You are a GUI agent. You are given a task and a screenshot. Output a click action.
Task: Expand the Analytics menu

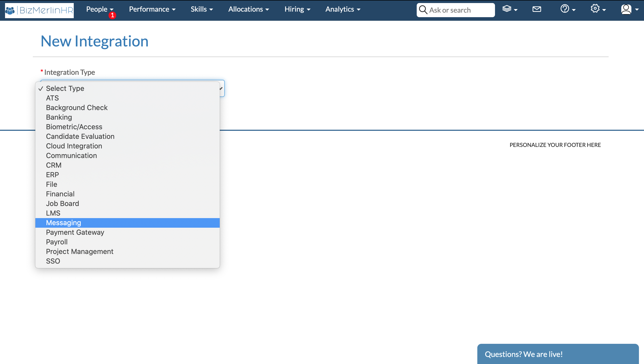pos(343,9)
